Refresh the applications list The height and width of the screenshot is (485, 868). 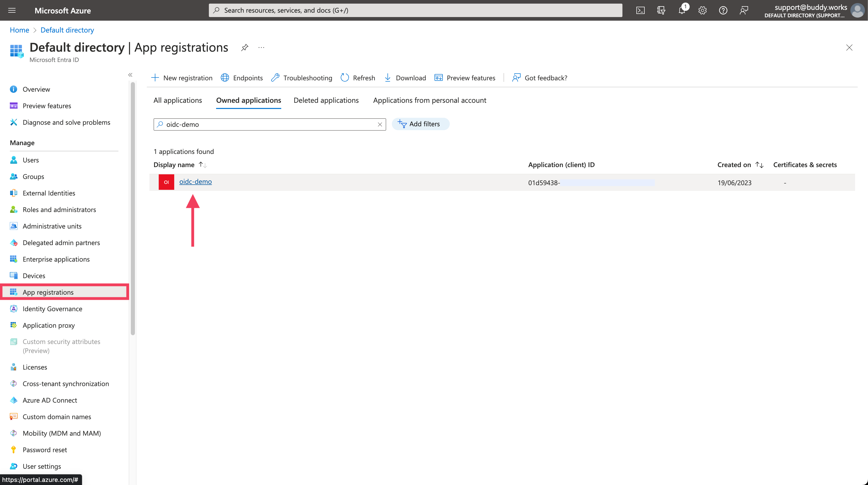358,78
